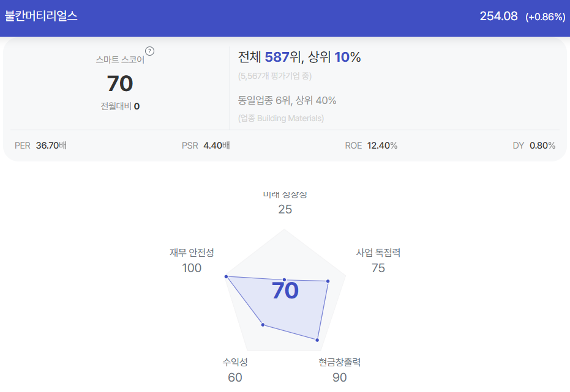This screenshot has height=392, width=570.
Task: Click the 현금창출력 90 label
Action: point(340,370)
